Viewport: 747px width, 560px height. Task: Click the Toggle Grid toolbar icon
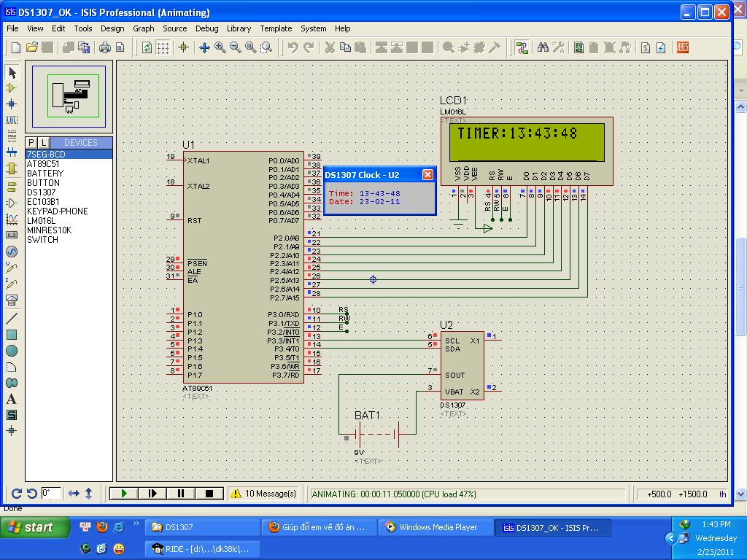point(163,47)
